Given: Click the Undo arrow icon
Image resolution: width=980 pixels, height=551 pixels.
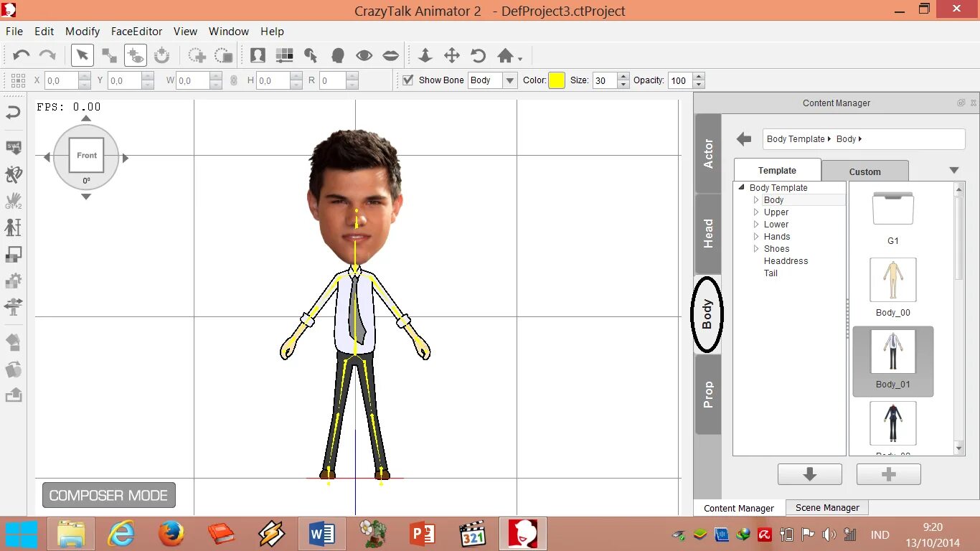Looking at the screenshot, I should tap(22, 55).
